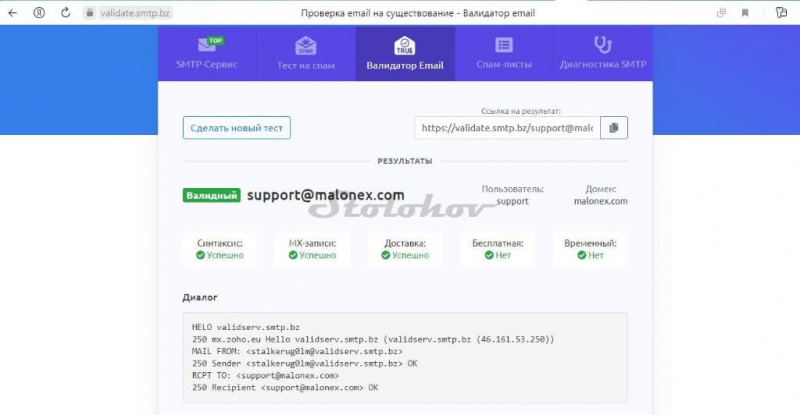Click the MAIL FROM log line
800x415 pixels.
pos(297,351)
